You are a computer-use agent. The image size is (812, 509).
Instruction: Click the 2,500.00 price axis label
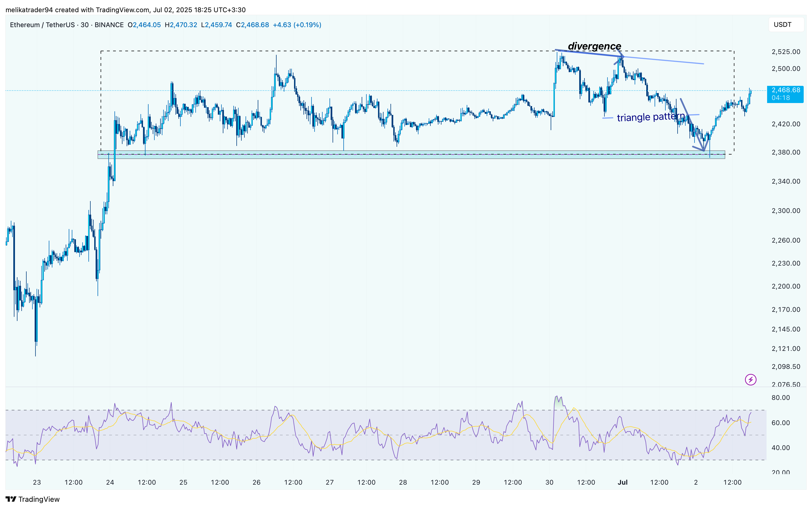[x=786, y=69]
